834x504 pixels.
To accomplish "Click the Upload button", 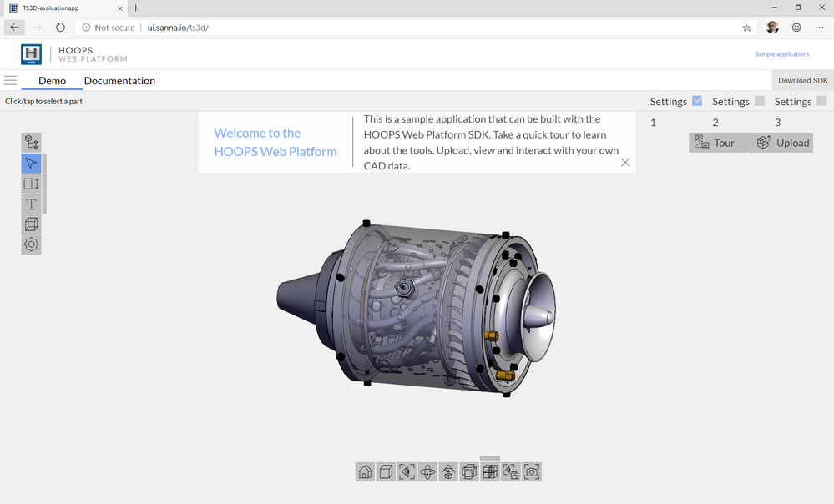I will coord(782,143).
